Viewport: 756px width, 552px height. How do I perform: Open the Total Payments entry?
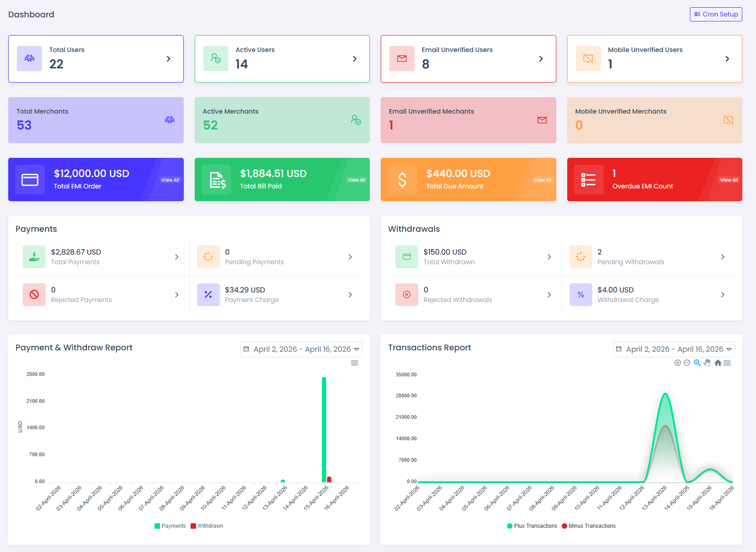click(103, 257)
